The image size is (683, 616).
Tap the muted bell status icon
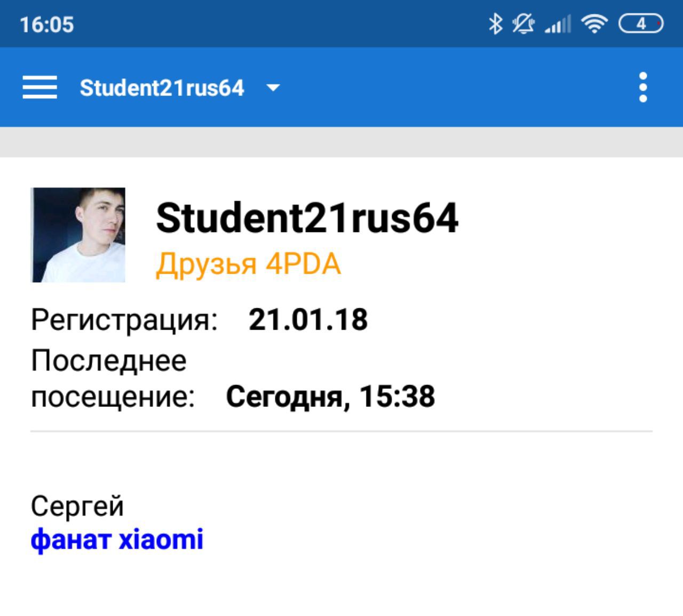tap(523, 24)
